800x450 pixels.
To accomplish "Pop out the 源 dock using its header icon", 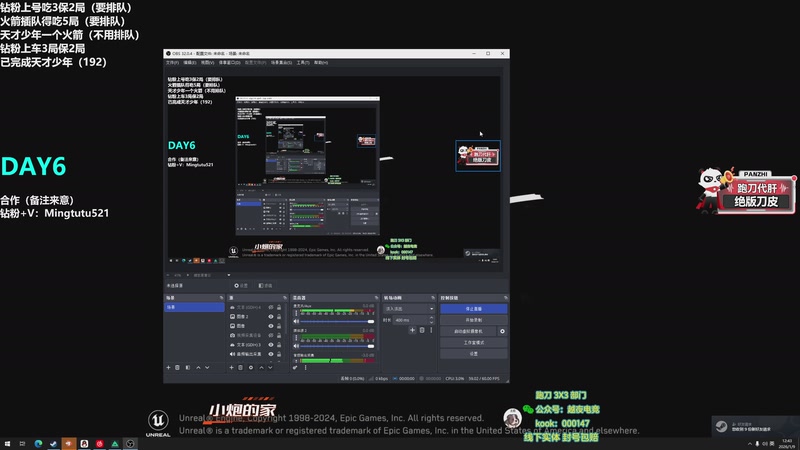I will pyautogui.click(x=285, y=298).
